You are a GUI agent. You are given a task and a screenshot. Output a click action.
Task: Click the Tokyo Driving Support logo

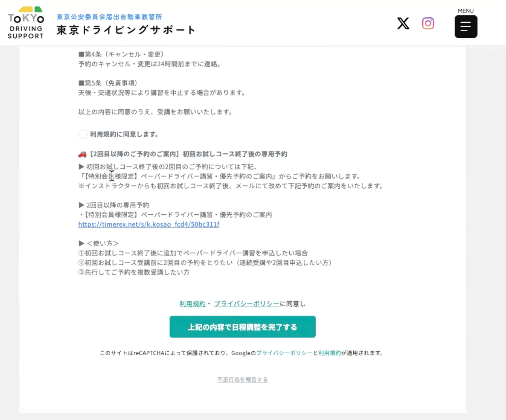pos(26,23)
